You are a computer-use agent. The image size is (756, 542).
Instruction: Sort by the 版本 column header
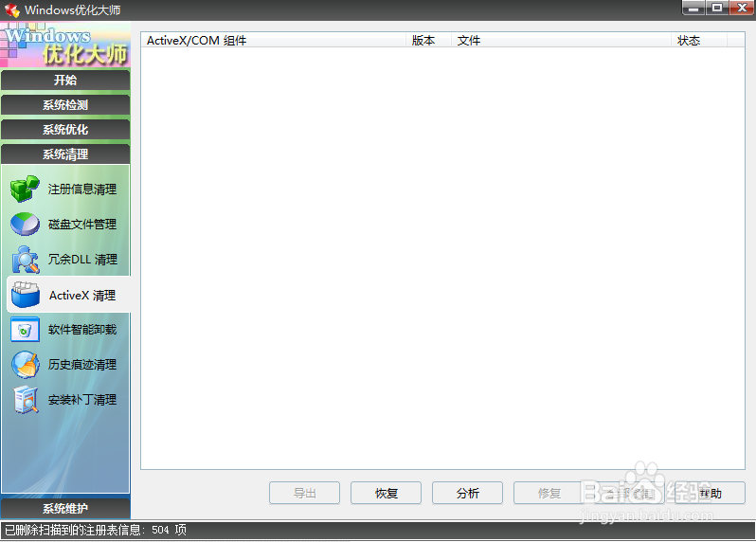[428, 41]
